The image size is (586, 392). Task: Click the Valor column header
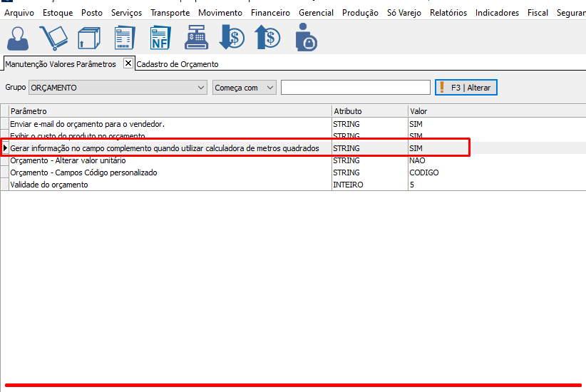418,111
